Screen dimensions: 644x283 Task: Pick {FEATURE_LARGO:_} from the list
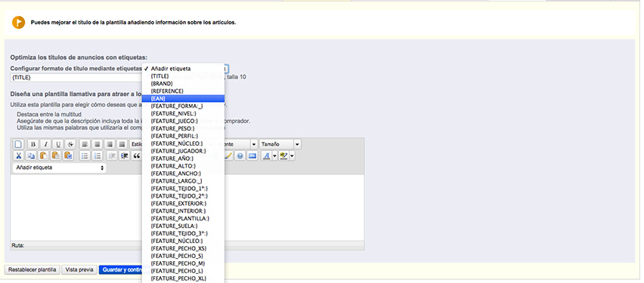coord(183,181)
